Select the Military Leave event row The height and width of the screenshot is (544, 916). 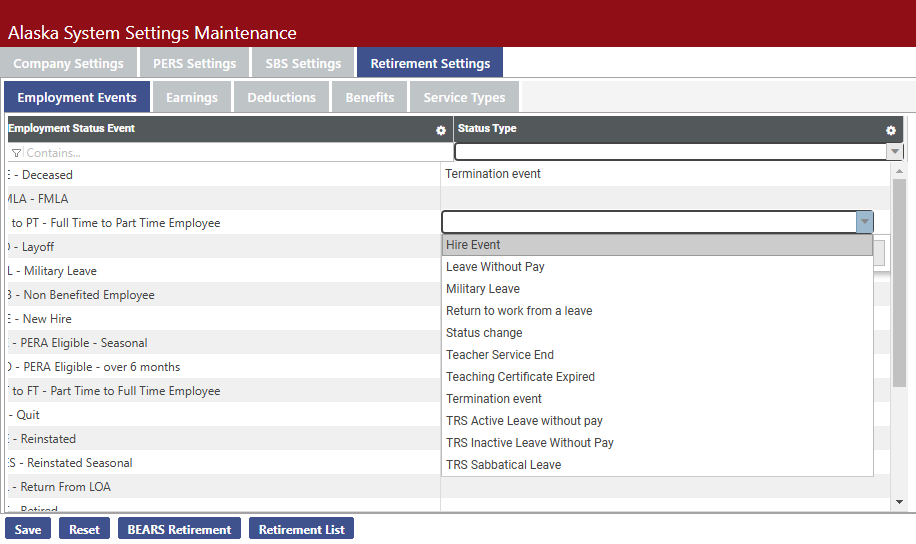(224, 271)
